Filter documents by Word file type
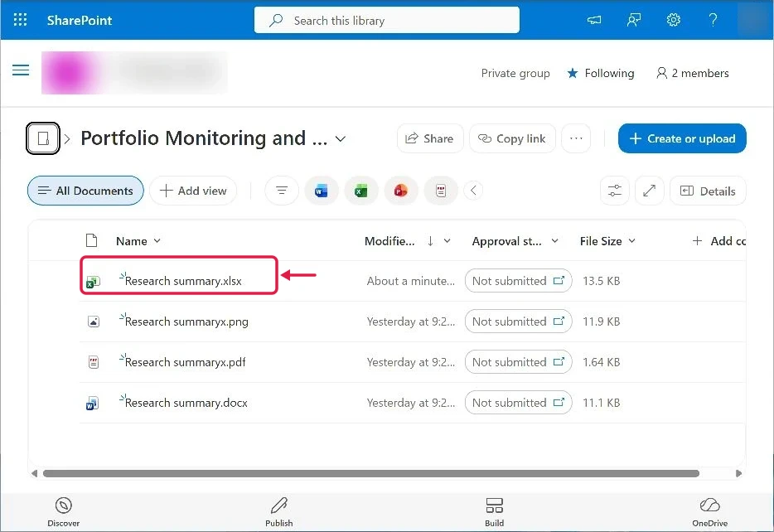The image size is (774, 532). click(322, 191)
